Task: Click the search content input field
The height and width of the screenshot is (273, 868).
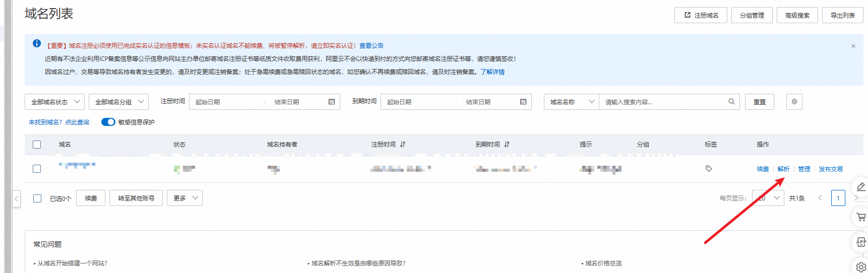Action: tap(663, 102)
